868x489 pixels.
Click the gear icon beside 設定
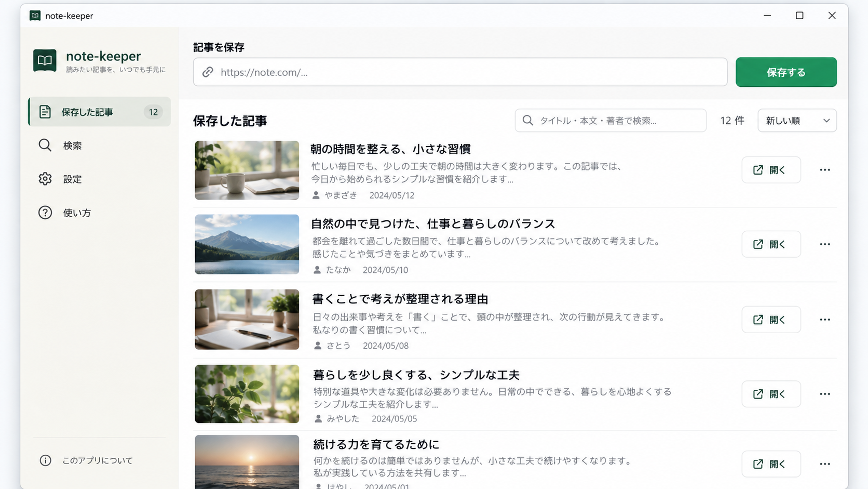point(45,179)
